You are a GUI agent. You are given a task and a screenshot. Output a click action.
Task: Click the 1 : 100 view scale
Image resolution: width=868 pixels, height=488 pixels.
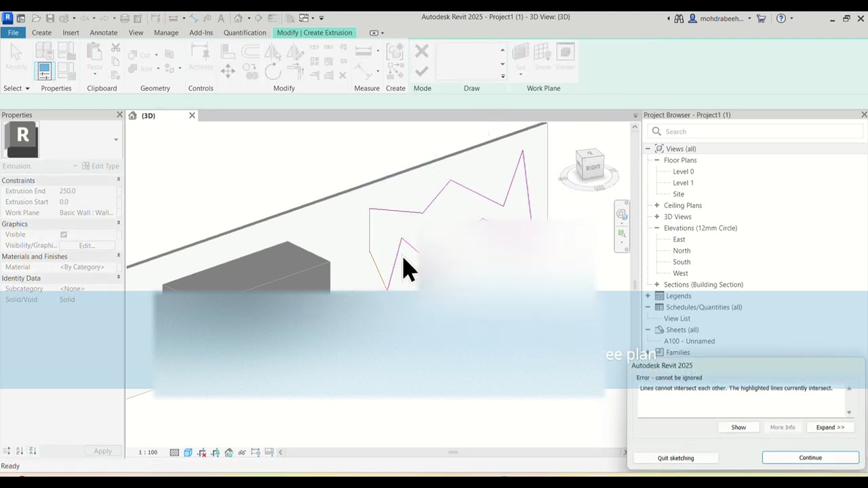point(148,452)
